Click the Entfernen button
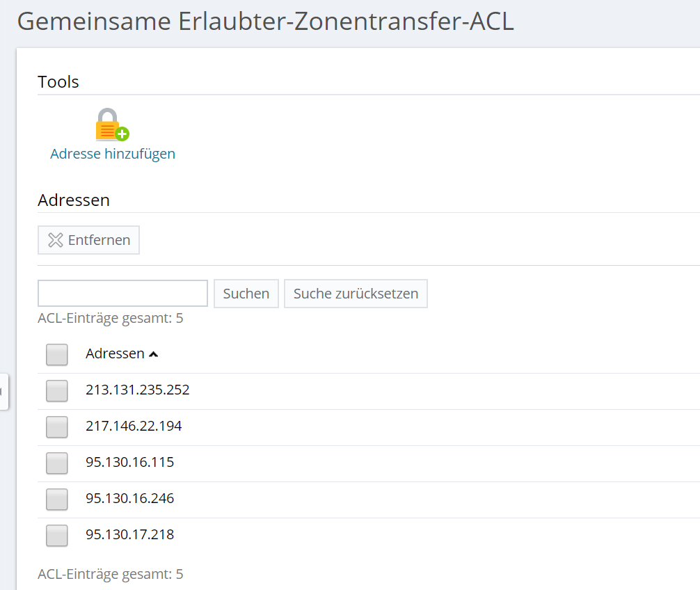 (x=88, y=240)
